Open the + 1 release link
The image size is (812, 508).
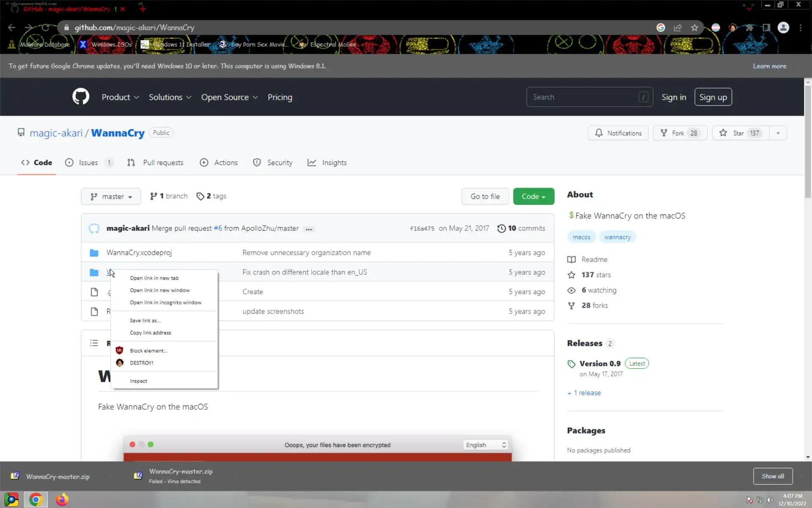point(584,393)
